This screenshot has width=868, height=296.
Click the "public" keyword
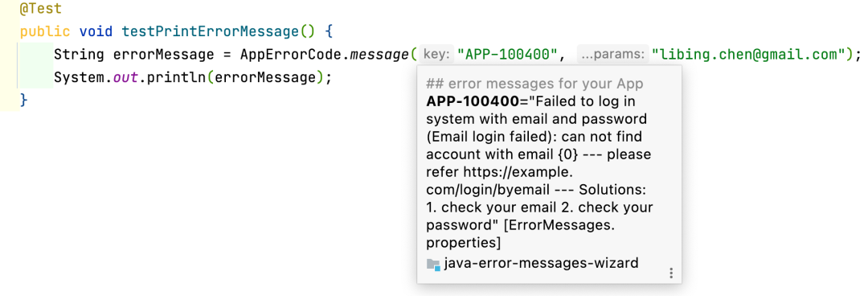click(45, 31)
